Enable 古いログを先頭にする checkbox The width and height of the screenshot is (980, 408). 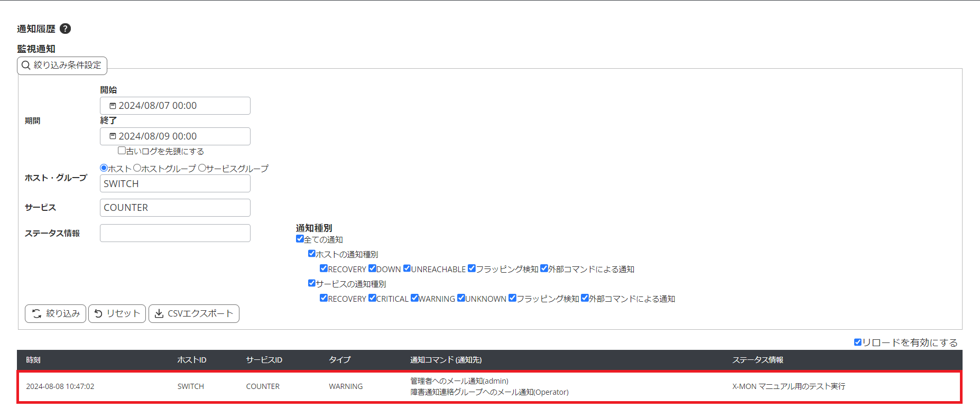point(122,151)
